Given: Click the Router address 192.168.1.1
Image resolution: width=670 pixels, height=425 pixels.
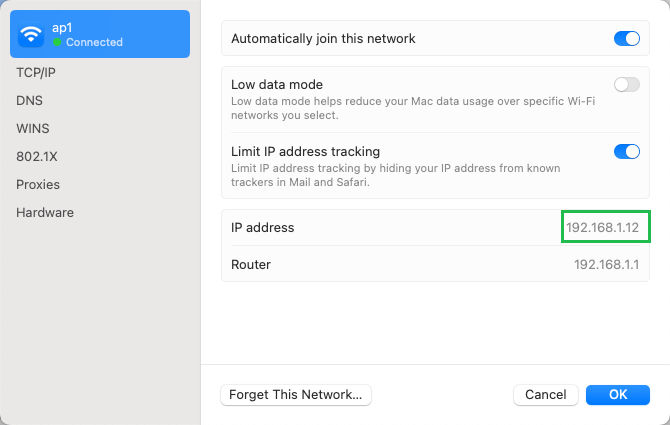Looking at the screenshot, I should coord(606,264).
